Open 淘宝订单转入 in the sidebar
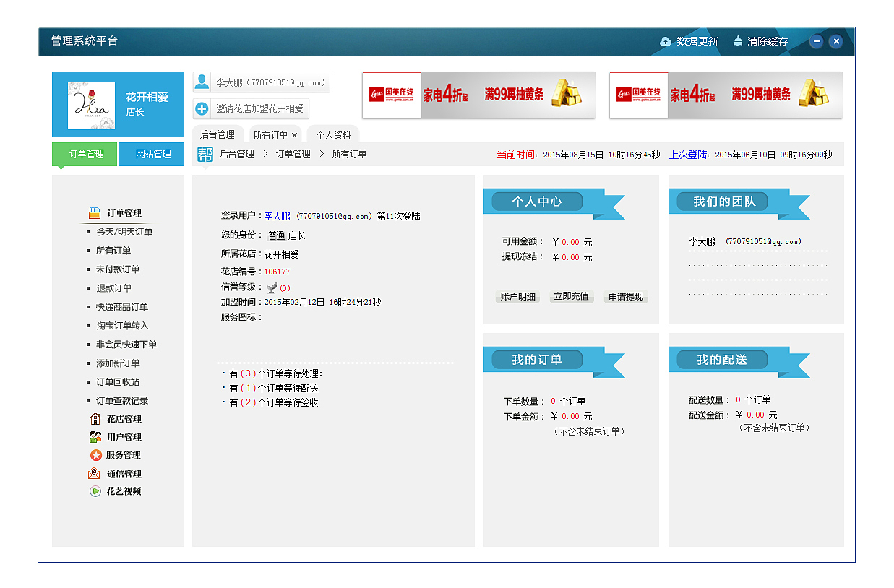The width and height of the screenshot is (894, 588). 122,326
